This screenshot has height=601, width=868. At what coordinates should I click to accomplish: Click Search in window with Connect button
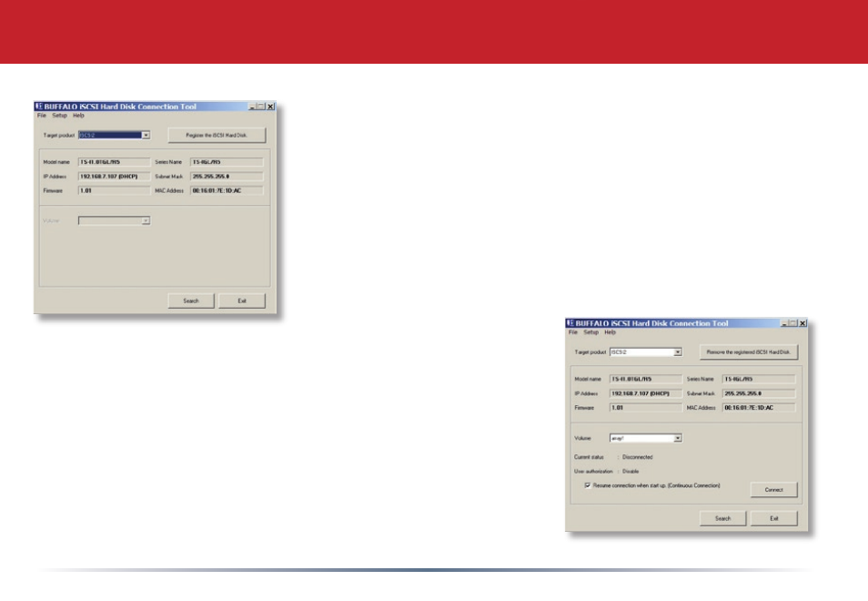[x=722, y=518]
